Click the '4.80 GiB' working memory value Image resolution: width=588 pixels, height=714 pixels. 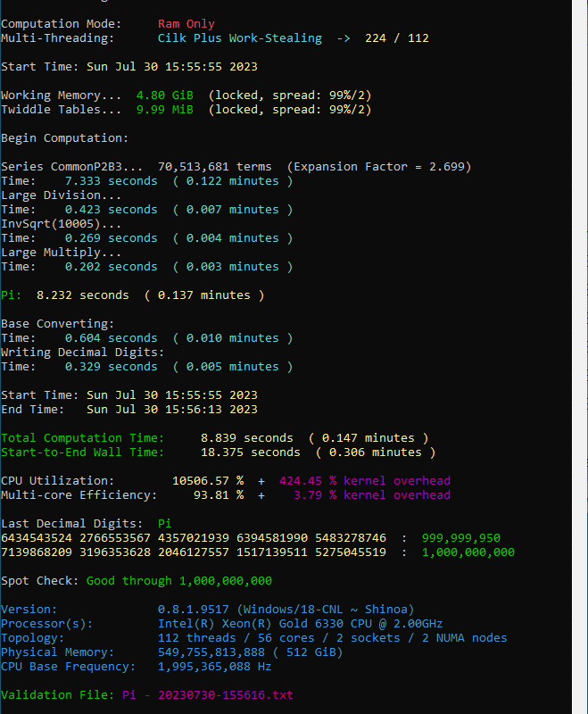point(165,95)
